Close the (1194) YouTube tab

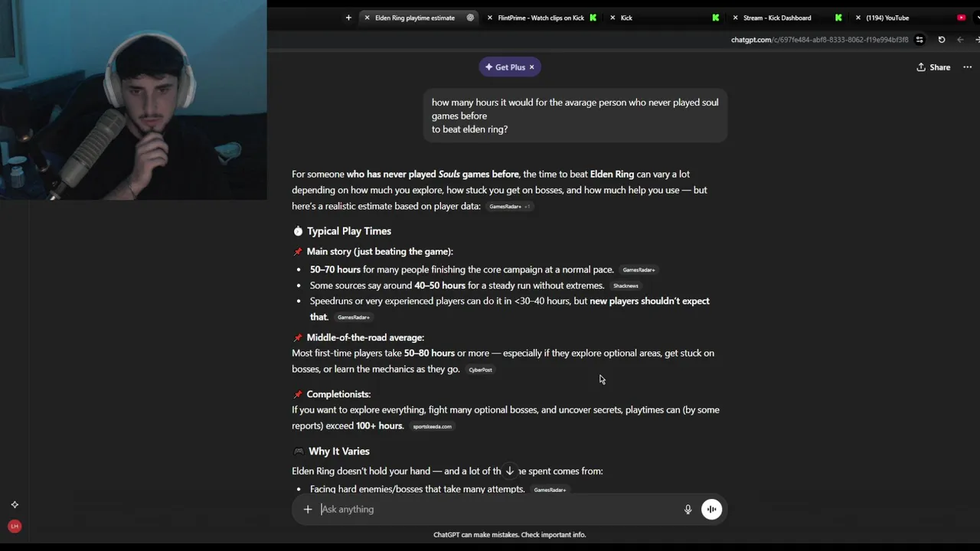coord(857,18)
